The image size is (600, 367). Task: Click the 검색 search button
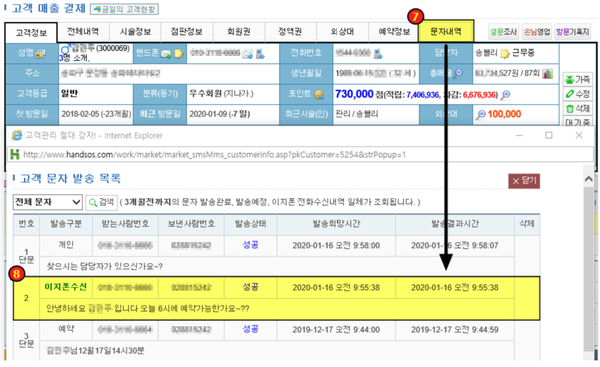(101, 202)
